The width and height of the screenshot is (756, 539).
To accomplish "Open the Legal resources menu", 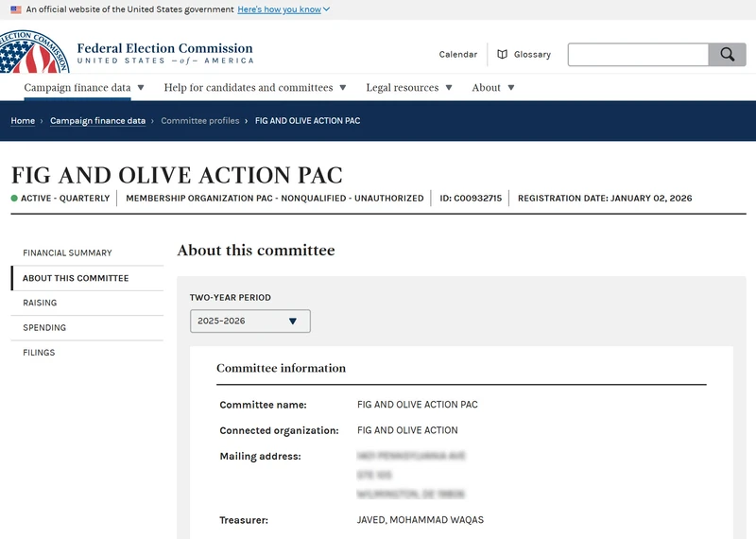I will [403, 87].
